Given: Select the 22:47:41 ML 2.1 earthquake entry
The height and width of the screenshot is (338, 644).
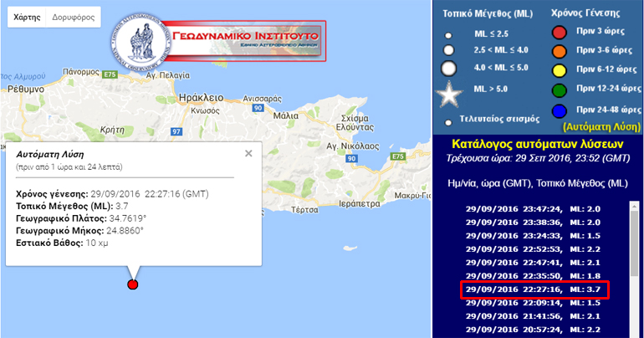Looking at the screenshot, I should tap(533, 263).
